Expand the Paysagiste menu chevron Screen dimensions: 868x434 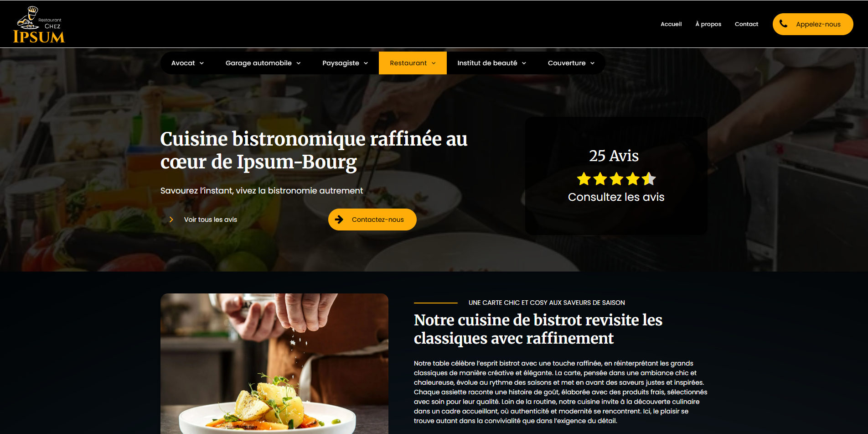(x=366, y=63)
